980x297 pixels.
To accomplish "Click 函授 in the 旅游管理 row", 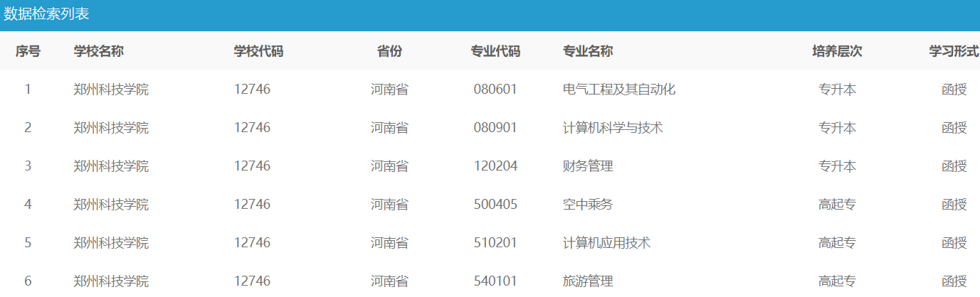I will (954, 281).
